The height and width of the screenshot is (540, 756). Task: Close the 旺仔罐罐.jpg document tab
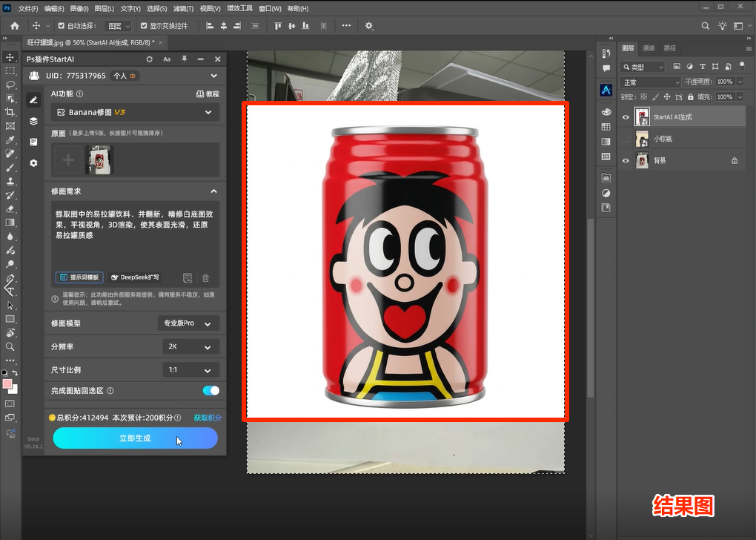click(x=161, y=43)
